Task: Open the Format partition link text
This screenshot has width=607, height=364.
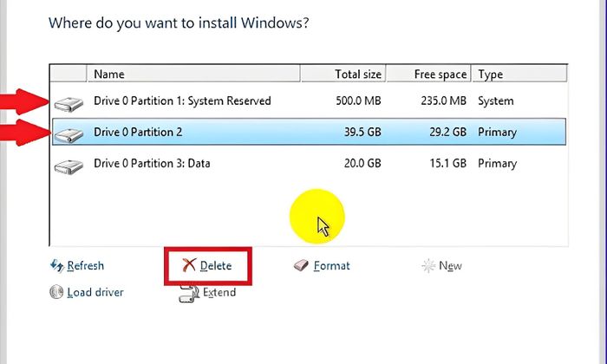Action: pyautogui.click(x=332, y=266)
